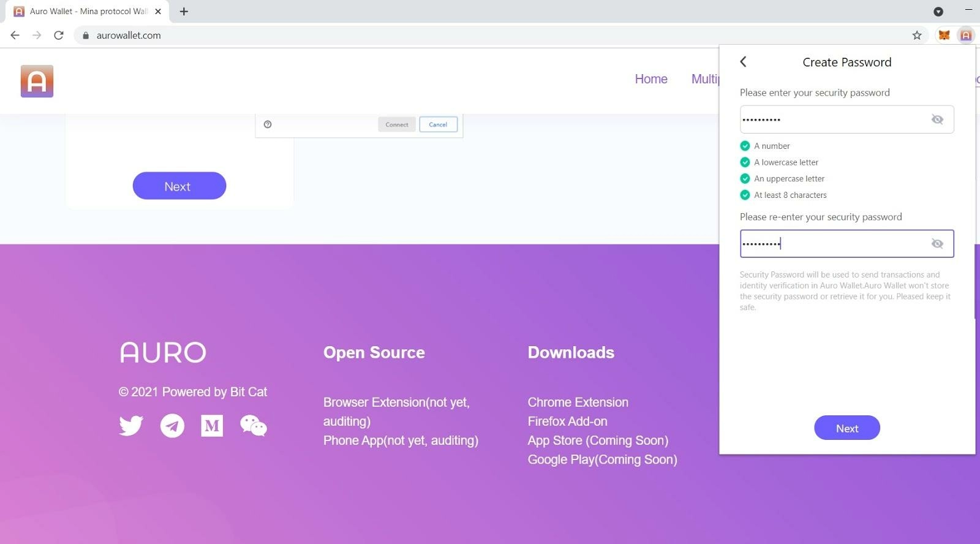Image resolution: width=980 pixels, height=544 pixels.
Task: Open Auro's Telegram channel
Action: click(172, 425)
